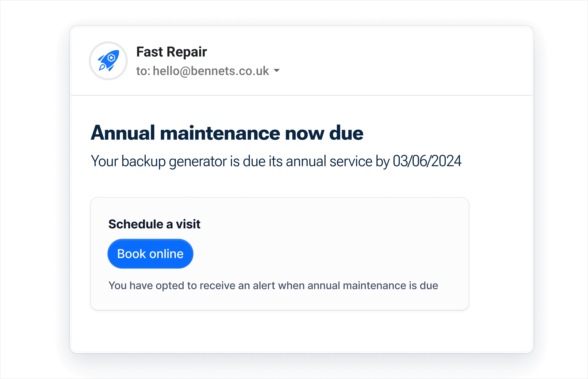Click the gear inside the rocket logo
The image size is (588, 379).
[111, 58]
